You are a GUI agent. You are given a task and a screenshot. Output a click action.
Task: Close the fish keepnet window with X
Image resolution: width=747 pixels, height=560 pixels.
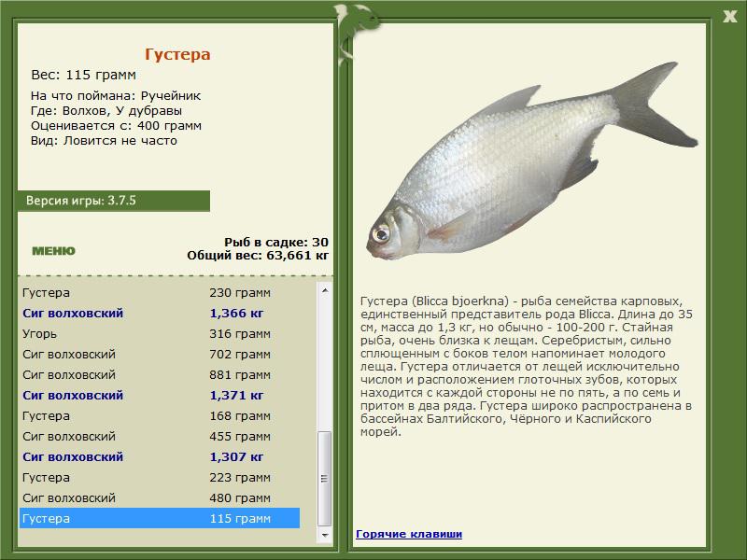(730, 17)
